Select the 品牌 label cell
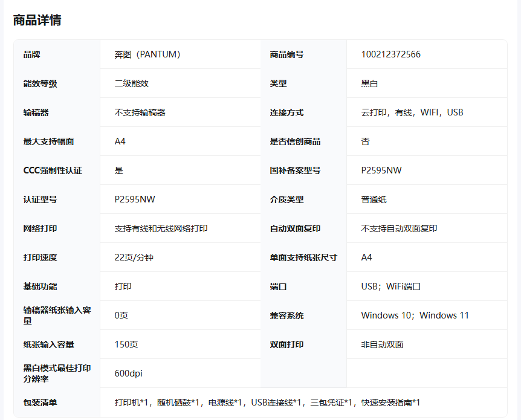This screenshot has width=521, height=420. (x=31, y=54)
